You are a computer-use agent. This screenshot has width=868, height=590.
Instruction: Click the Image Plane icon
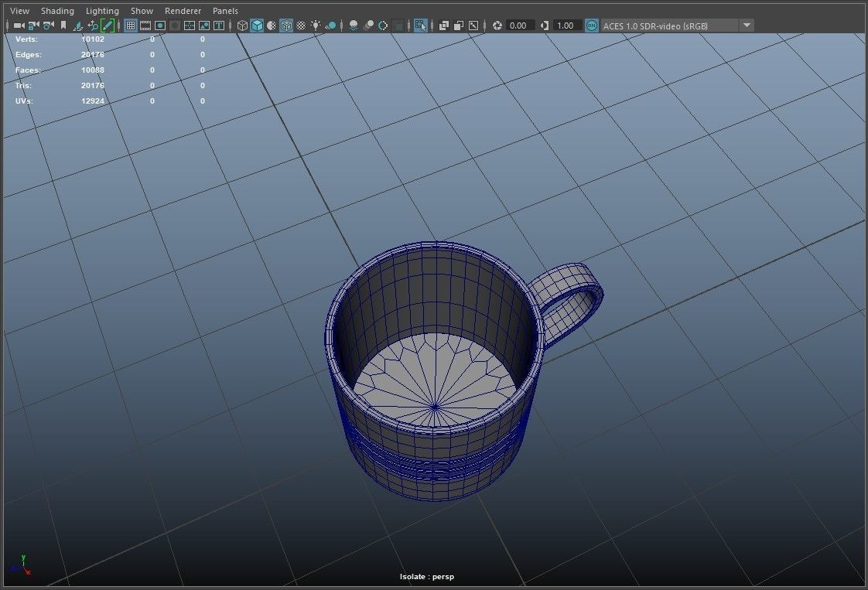(78, 26)
